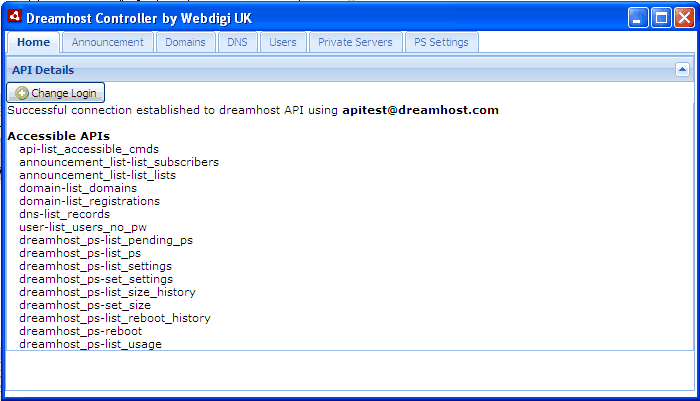
Task: Select the domain-list_registrations entry
Action: (x=89, y=201)
